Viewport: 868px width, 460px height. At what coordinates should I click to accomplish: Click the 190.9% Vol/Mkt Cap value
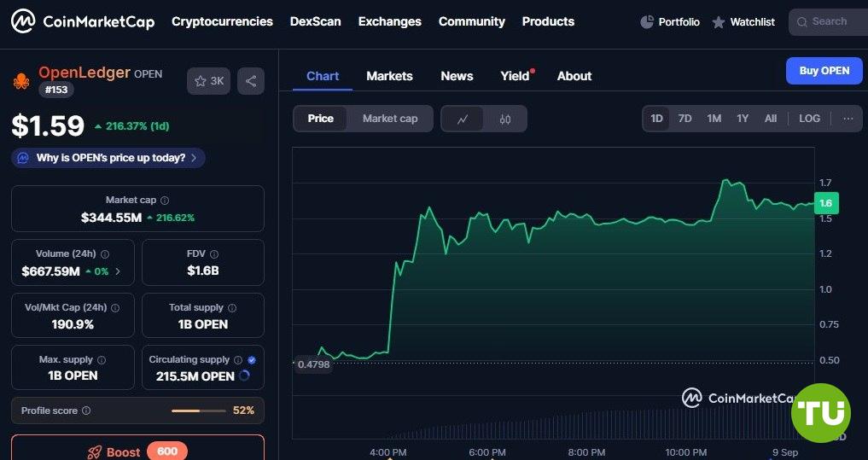(73, 324)
